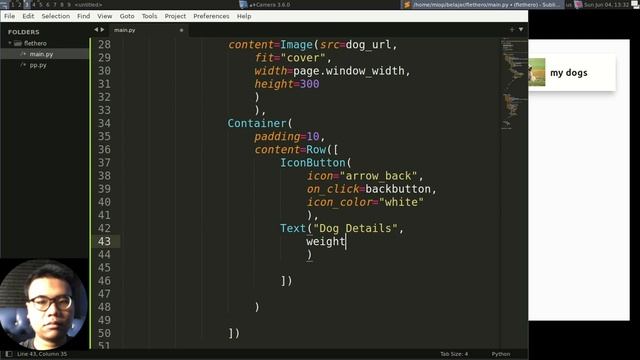Collapse the flethero folder arrow
This screenshot has width=640, height=360.
click(10, 43)
